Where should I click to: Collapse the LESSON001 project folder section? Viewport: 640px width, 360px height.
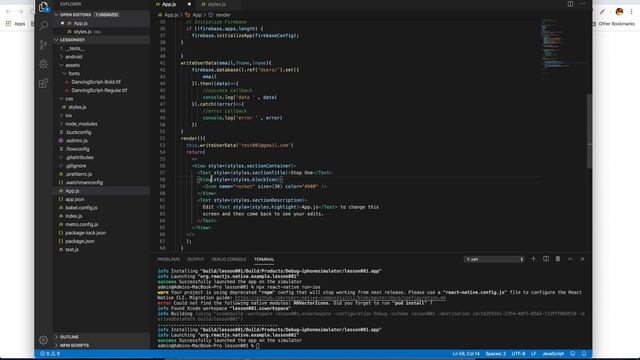pyautogui.click(x=102, y=40)
